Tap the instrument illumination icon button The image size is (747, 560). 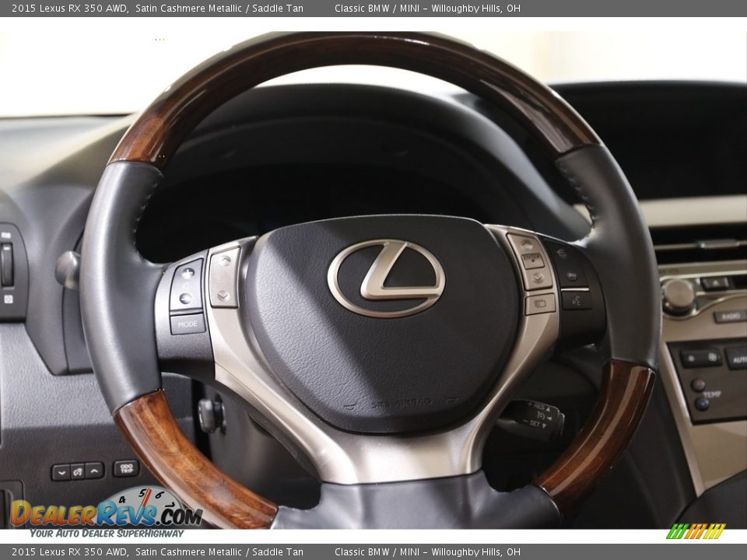click(x=78, y=471)
